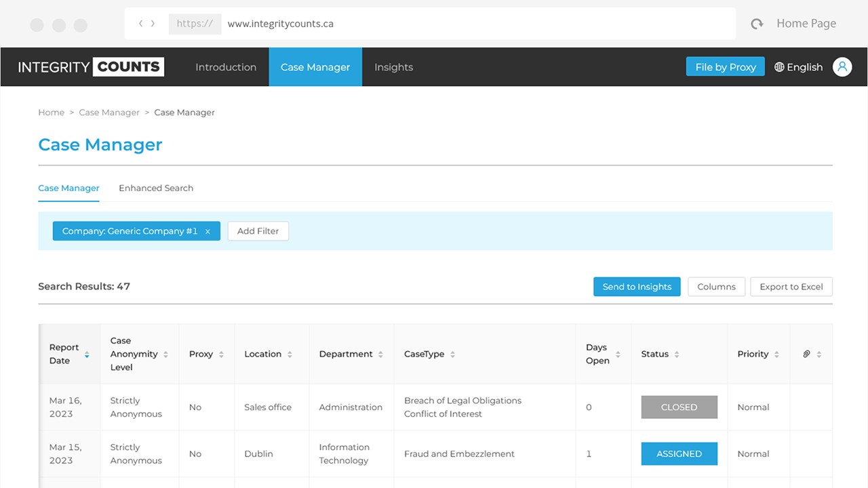Sort by CaseType column arrows

[452, 354]
